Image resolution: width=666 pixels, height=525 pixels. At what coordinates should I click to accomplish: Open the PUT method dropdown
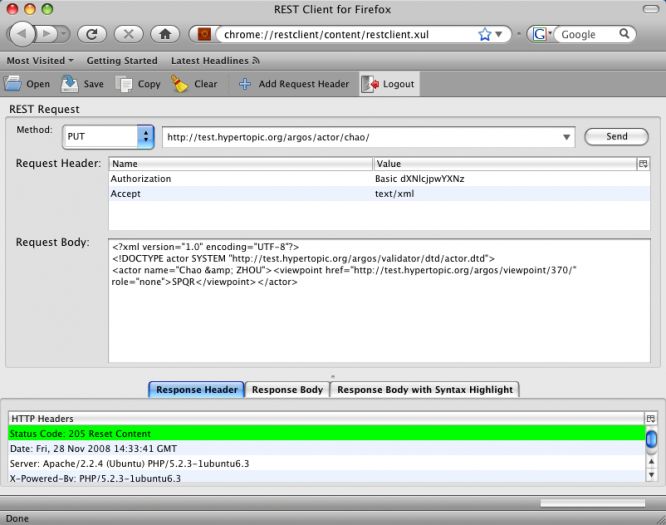pyautogui.click(x=108, y=136)
